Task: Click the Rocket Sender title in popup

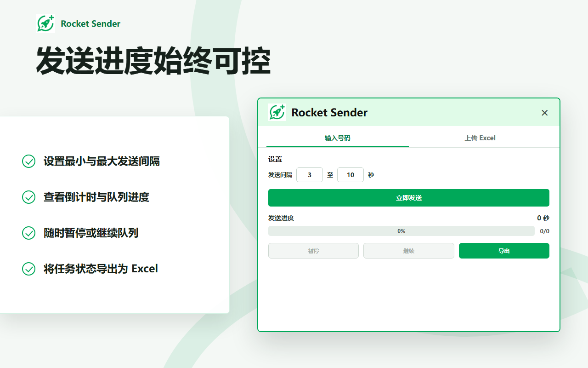Action: pos(329,113)
